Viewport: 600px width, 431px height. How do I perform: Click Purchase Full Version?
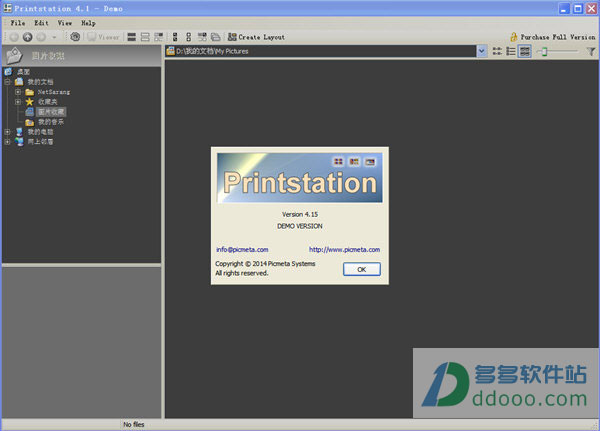point(553,37)
